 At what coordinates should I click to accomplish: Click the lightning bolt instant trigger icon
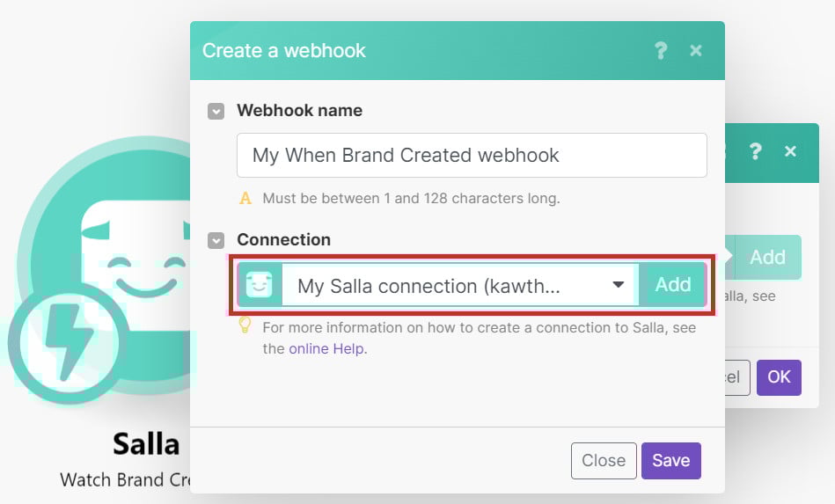(x=68, y=343)
